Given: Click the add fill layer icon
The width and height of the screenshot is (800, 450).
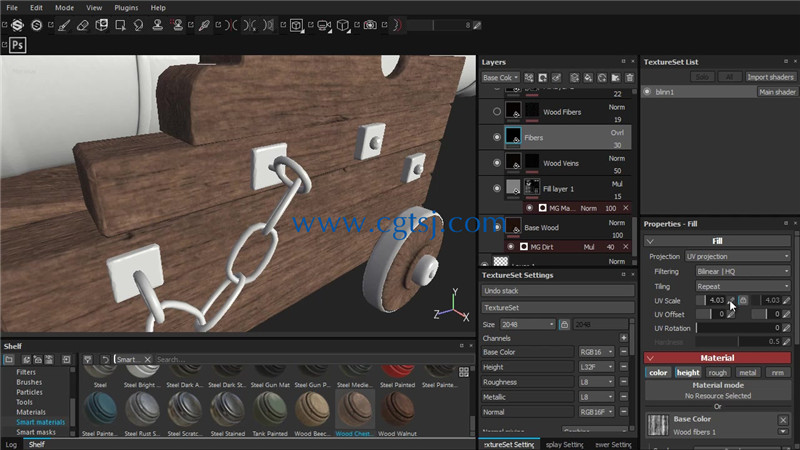Looking at the screenshot, I should click(588, 78).
